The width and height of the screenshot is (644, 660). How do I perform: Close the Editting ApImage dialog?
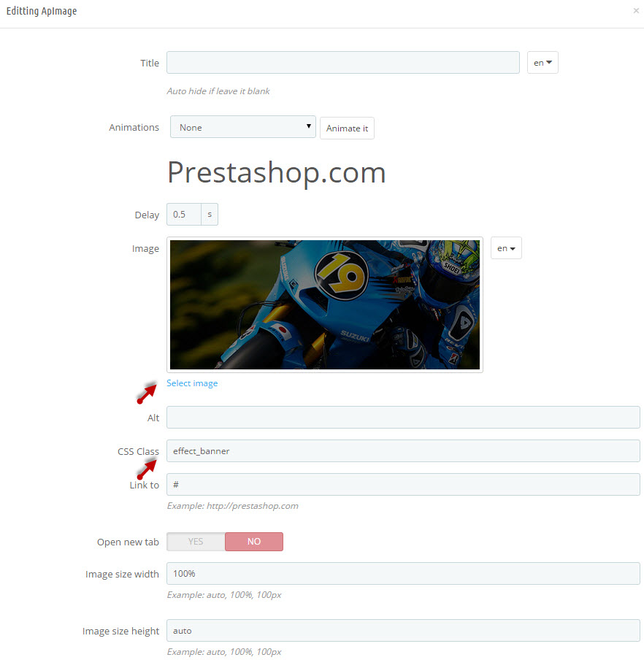click(636, 10)
